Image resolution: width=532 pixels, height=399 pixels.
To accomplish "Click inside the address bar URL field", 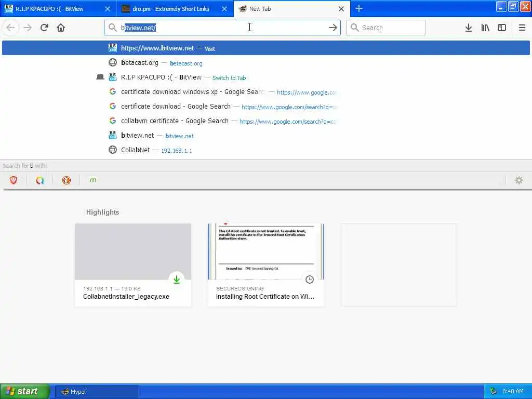I will pos(222,28).
